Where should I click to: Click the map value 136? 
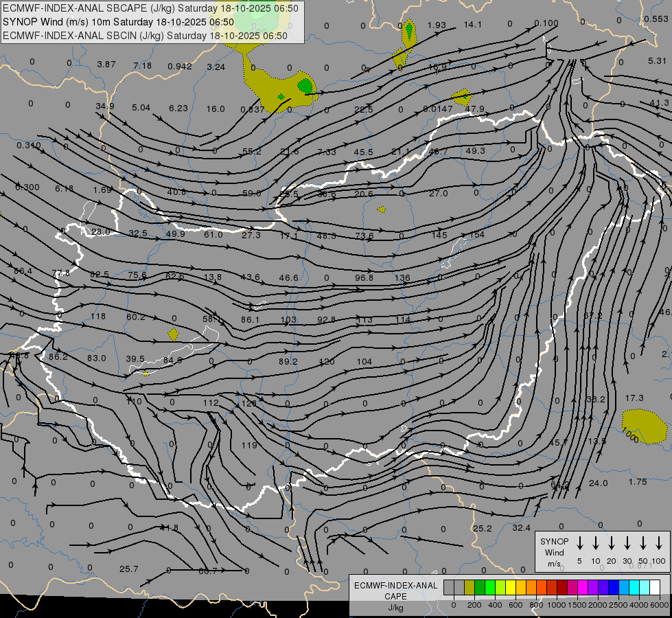pos(402,277)
